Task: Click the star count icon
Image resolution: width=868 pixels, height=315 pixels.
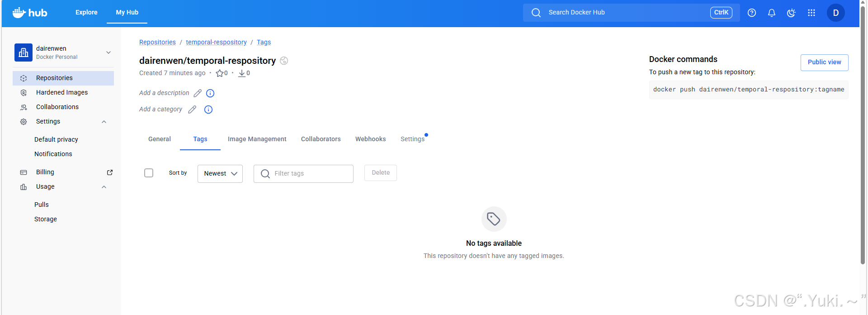Action: [x=219, y=73]
